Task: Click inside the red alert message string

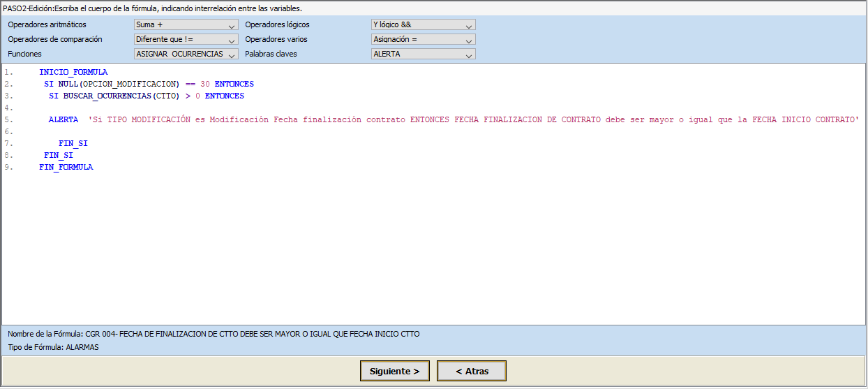Action: point(473,119)
